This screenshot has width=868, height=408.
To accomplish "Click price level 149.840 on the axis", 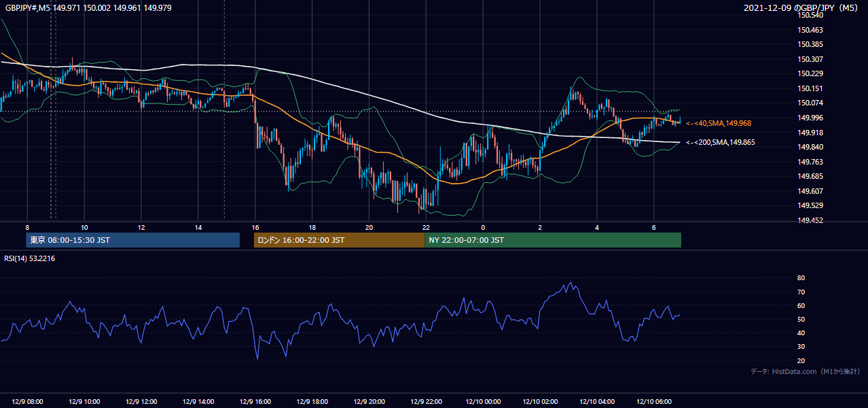I will pyautogui.click(x=810, y=147).
